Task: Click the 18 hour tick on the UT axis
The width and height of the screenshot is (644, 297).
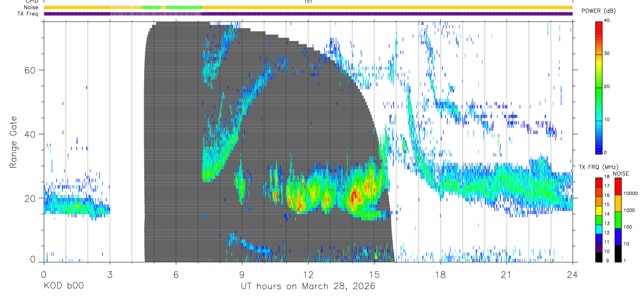Action: [x=441, y=274]
